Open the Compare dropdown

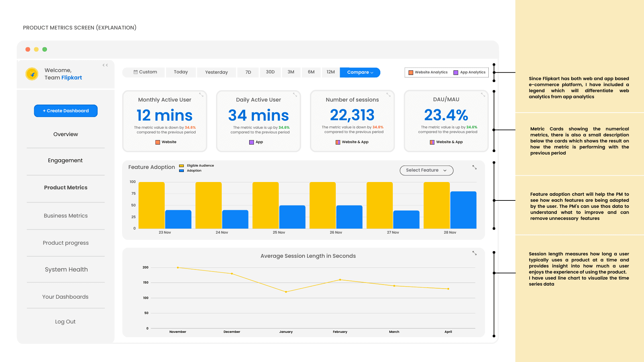click(x=360, y=72)
